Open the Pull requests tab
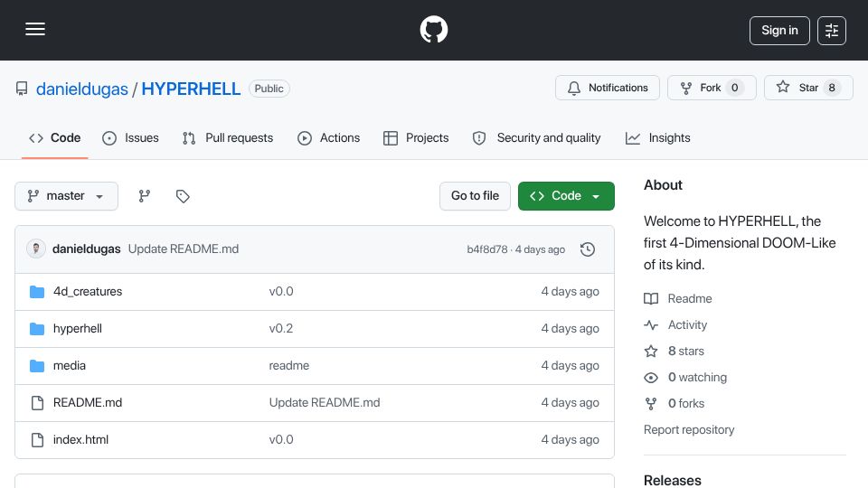This screenshot has width=868, height=488. tap(228, 137)
